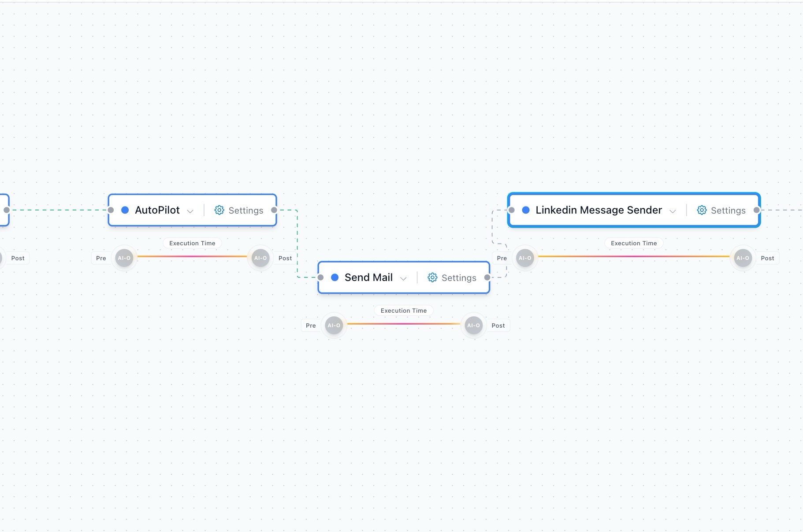Click the gear icon on the Send Mail node
Image resolution: width=803 pixels, height=532 pixels.
(x=432, y=277)
